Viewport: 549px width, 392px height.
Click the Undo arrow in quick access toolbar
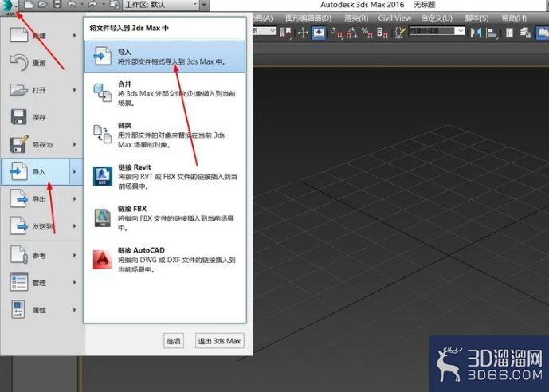coord(72,5)
